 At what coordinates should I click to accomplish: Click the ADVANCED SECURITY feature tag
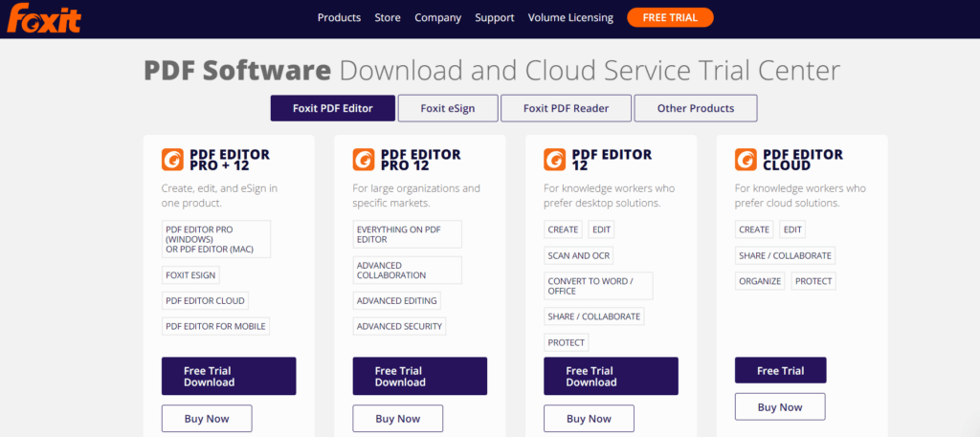[x=399, y=326]
